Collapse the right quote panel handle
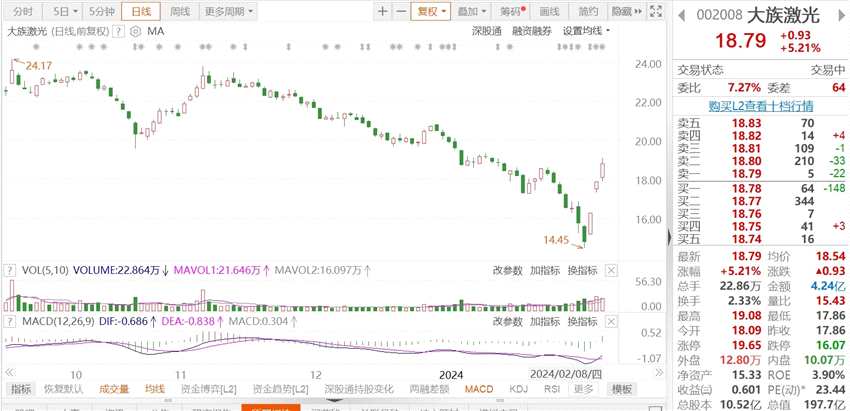Viewport: 850px width, 411px height. (x=669, y=237)
